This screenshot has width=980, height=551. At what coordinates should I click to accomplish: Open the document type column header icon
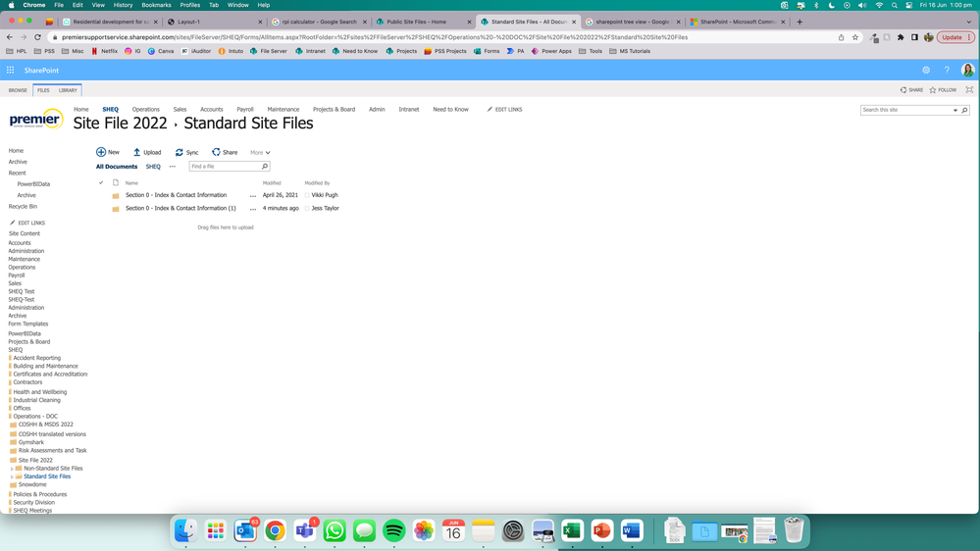tap(116, 183)
